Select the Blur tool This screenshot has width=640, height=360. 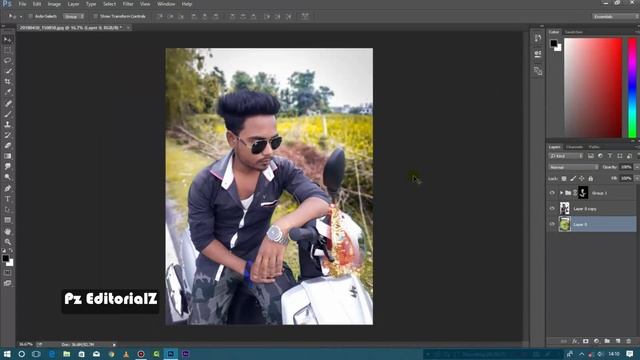(7, 167)
